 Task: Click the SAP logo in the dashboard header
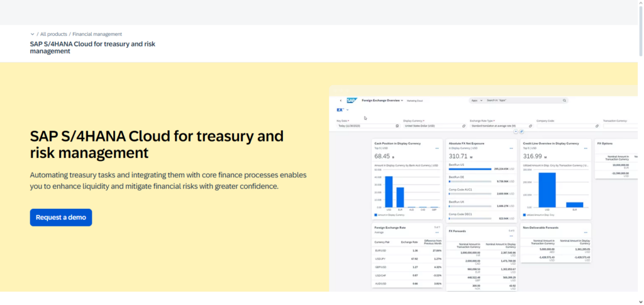[x=352, y=100]
